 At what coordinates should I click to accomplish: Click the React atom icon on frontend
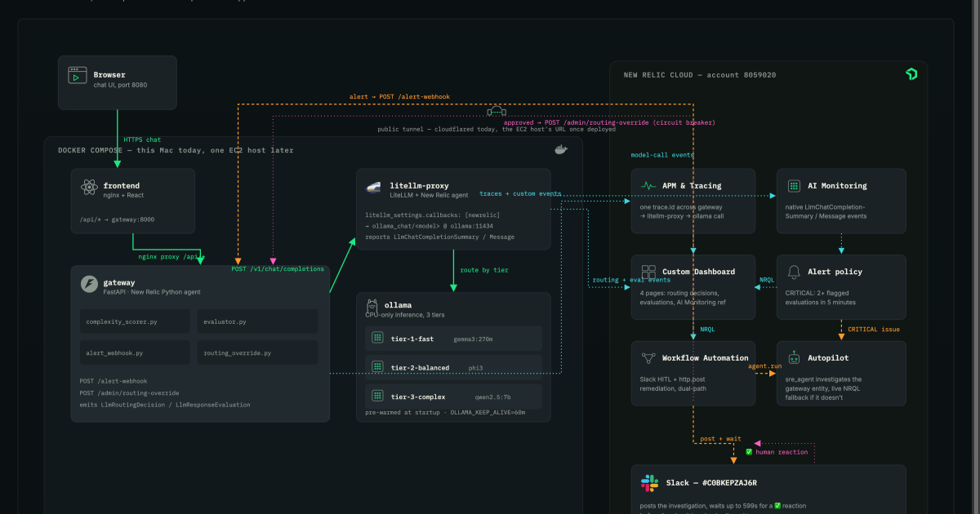click(x=90, y=188)
